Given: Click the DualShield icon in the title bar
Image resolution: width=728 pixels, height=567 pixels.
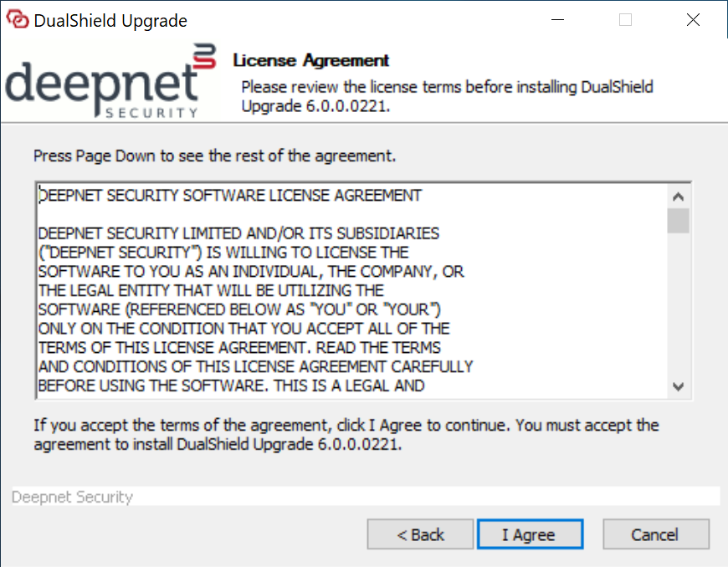Looking at the screenshot, I should pos(17,20).
